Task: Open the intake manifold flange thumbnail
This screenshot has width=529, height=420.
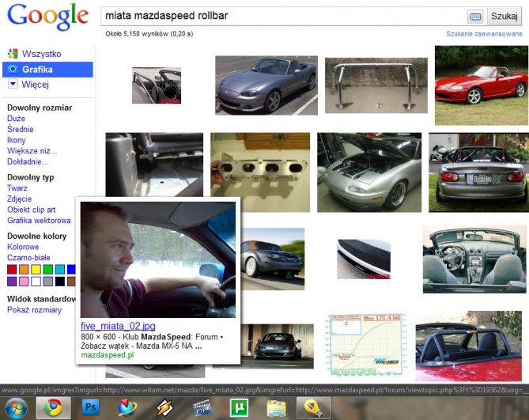Action: (260, 172)
